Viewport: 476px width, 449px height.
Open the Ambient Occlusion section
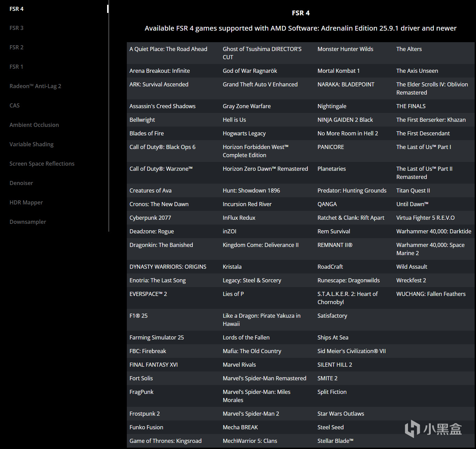point(34,125)
